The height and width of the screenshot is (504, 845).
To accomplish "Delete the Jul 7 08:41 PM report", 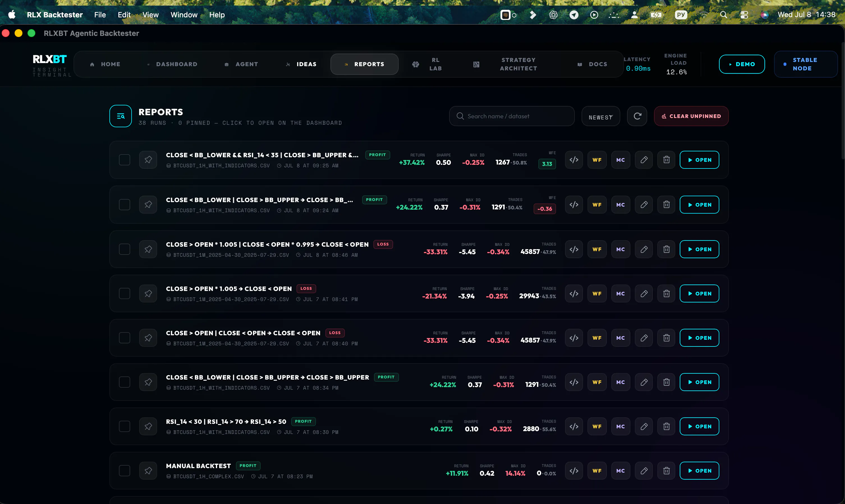I will [x=666, y=293].
